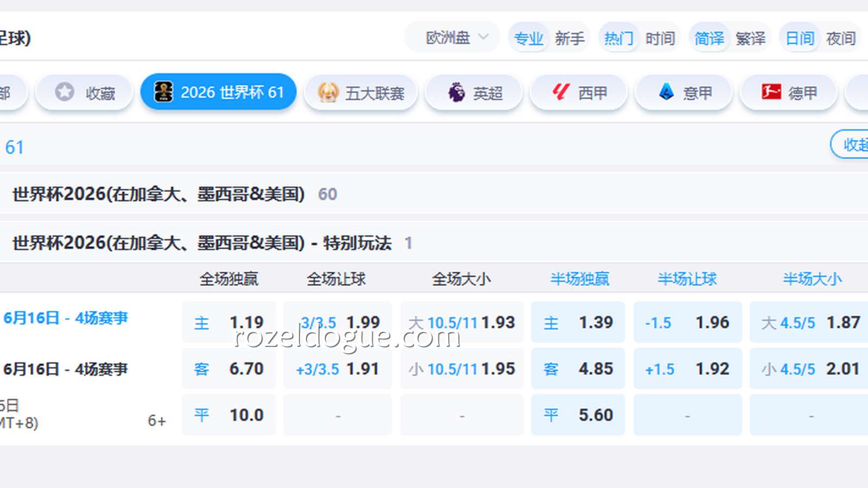Select 简译 translation option
This screenshot has height=488, width=868.
[x=709, y=38]
